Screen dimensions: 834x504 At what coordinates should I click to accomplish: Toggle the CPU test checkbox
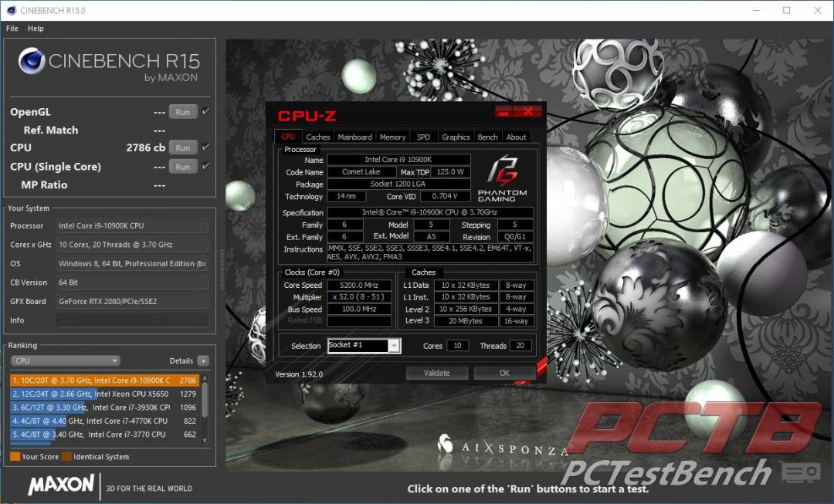[206, 147]
